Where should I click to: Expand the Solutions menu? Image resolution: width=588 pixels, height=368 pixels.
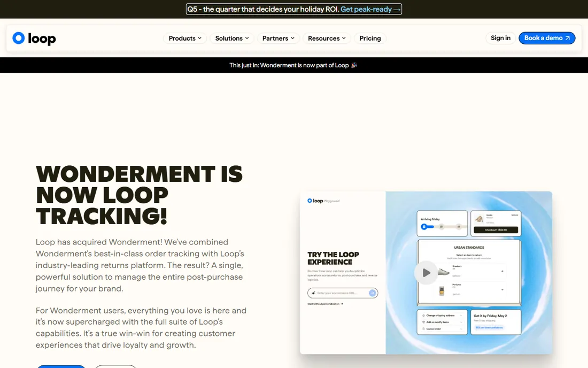tap(232, 39)
